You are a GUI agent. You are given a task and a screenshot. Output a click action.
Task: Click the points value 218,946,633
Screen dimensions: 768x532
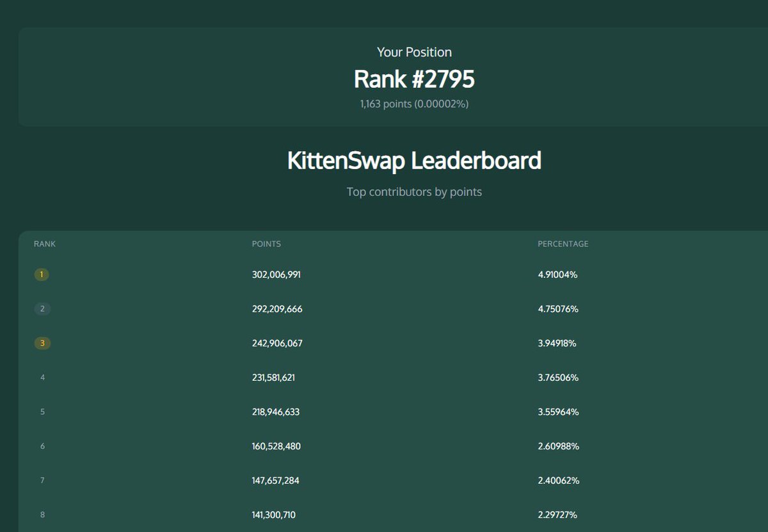point(276,412)
